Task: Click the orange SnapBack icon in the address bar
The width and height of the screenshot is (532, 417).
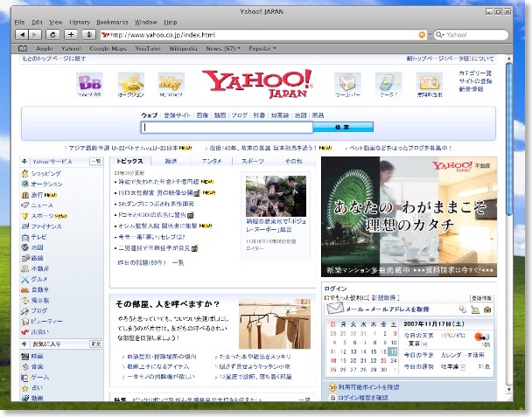Action: pyautogui.click(x=422, y=35)
